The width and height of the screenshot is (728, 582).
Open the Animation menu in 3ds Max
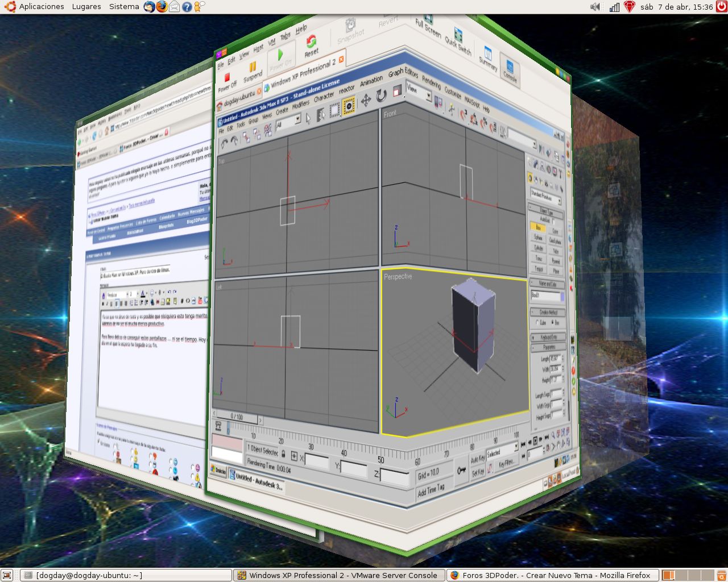tap(371, 81)
